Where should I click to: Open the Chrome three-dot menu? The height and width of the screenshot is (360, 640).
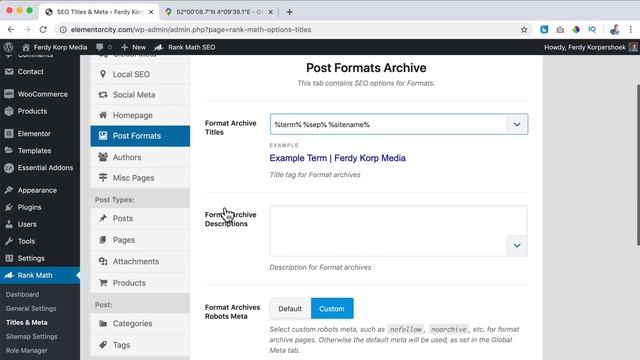631,29
